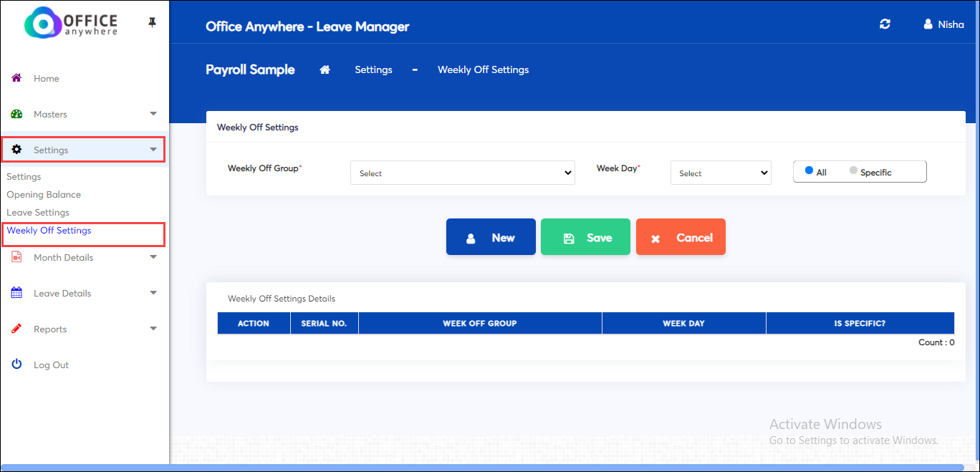The width and height of the screenshot is (980, 472).
Task: Open Opening Balance settings link
Action: [x=44, y=195]
